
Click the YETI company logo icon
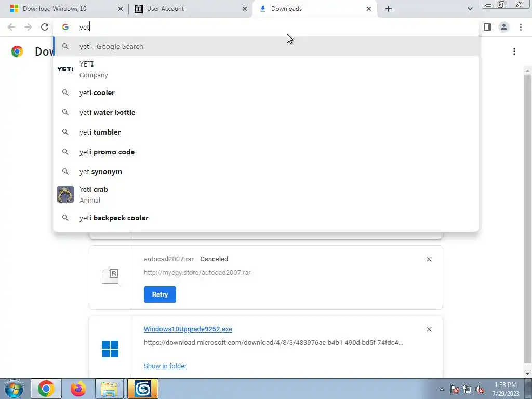pyautogui.click(x=65, y=69)
